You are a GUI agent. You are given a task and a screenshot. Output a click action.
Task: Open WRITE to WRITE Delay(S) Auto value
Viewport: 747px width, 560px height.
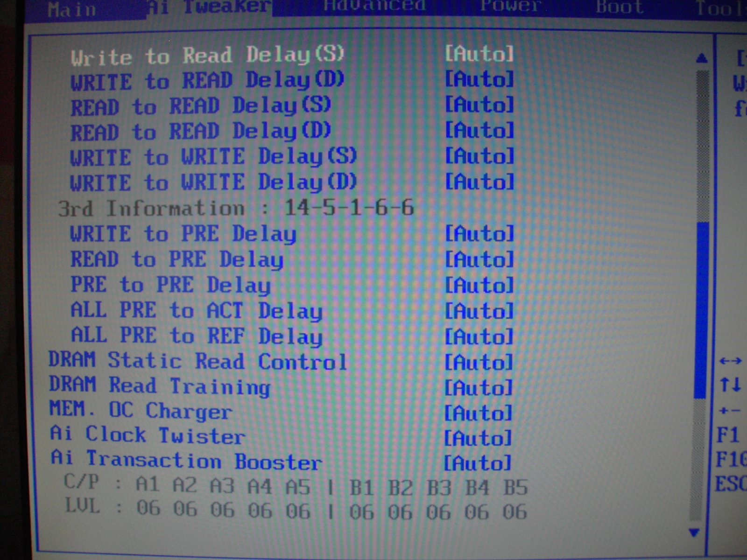(x=479, y=156)
